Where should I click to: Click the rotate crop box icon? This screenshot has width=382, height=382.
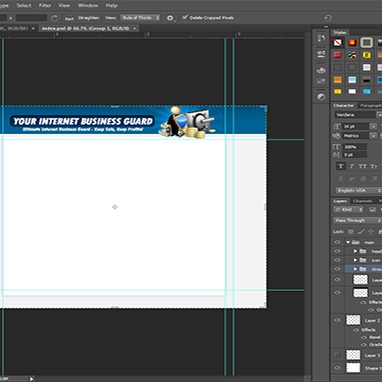(55, 18)
